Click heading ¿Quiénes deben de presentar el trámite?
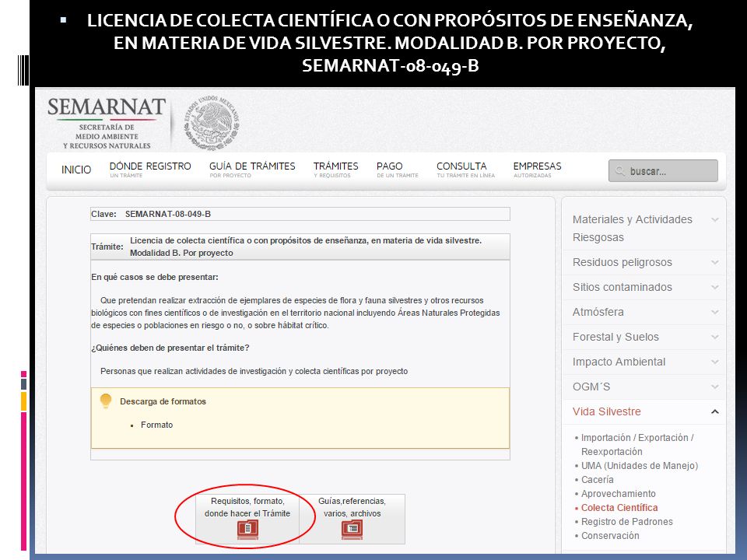747x560 pixels. (170, 348)
